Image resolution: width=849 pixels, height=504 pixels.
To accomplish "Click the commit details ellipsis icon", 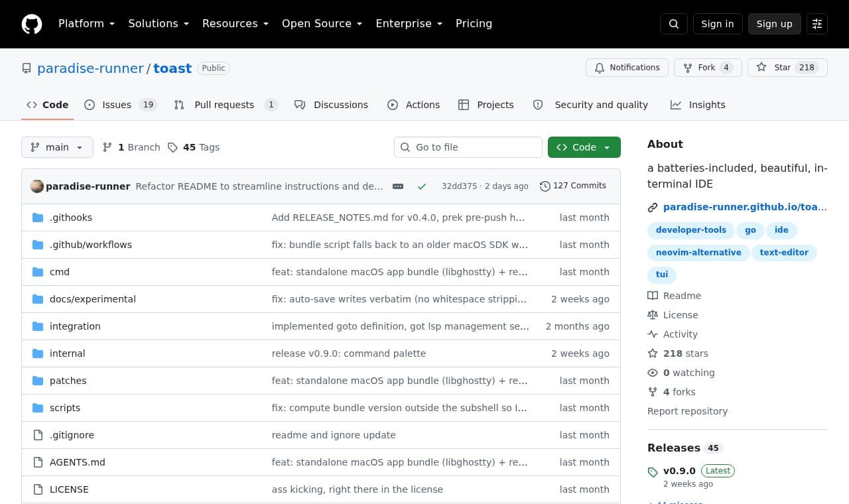I will 398,186.
